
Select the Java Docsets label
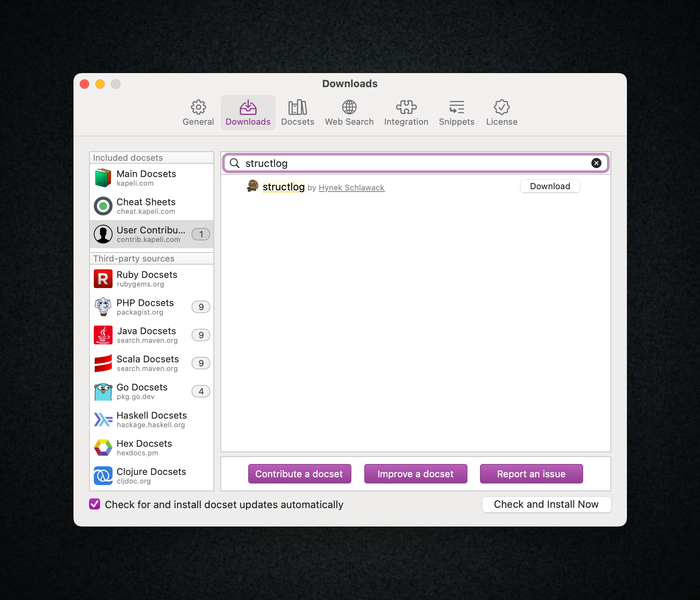(147, 331)
